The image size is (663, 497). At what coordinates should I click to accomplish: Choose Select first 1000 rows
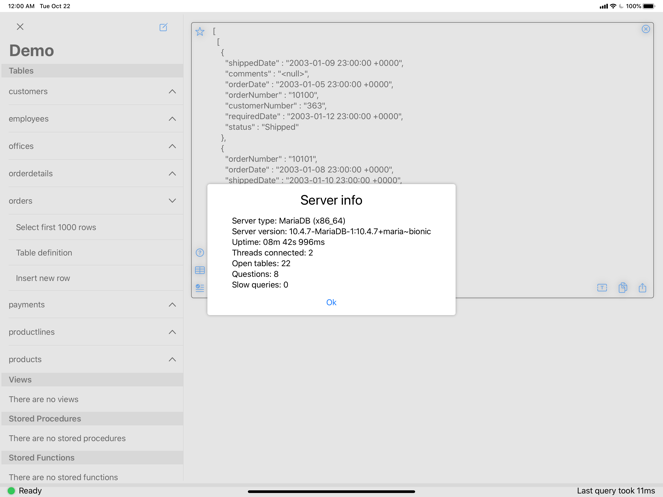point(56,227)
